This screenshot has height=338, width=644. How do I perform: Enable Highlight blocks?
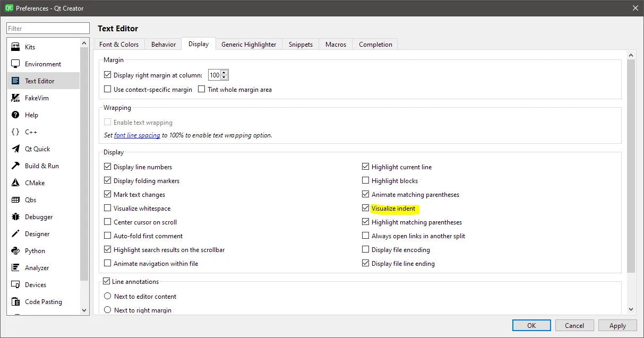point(365,180)
